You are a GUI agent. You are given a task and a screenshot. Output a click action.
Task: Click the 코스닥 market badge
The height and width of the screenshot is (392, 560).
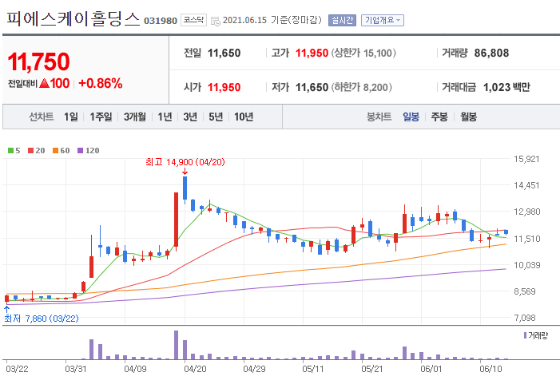193,20
